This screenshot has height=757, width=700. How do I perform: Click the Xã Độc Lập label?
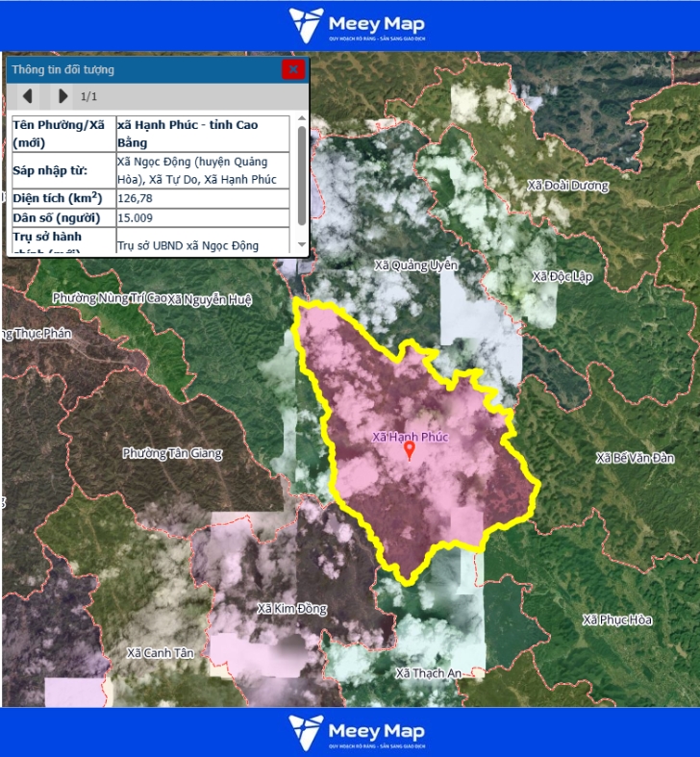[x=562, y=277]
